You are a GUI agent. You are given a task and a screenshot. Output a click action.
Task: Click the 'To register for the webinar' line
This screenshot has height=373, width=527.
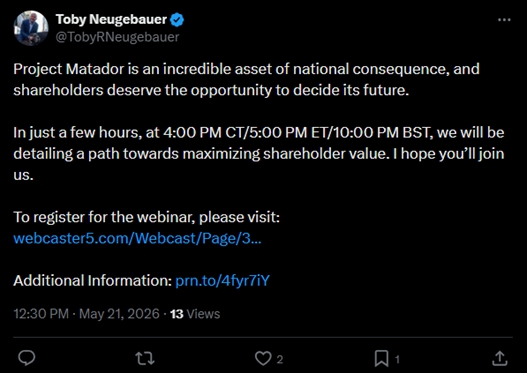(x=147, y=217)
